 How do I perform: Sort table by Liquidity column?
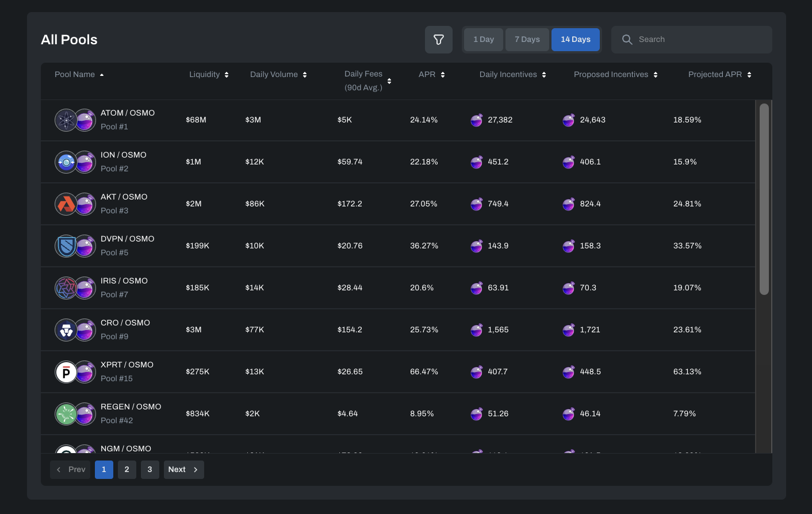coord(209,75)
